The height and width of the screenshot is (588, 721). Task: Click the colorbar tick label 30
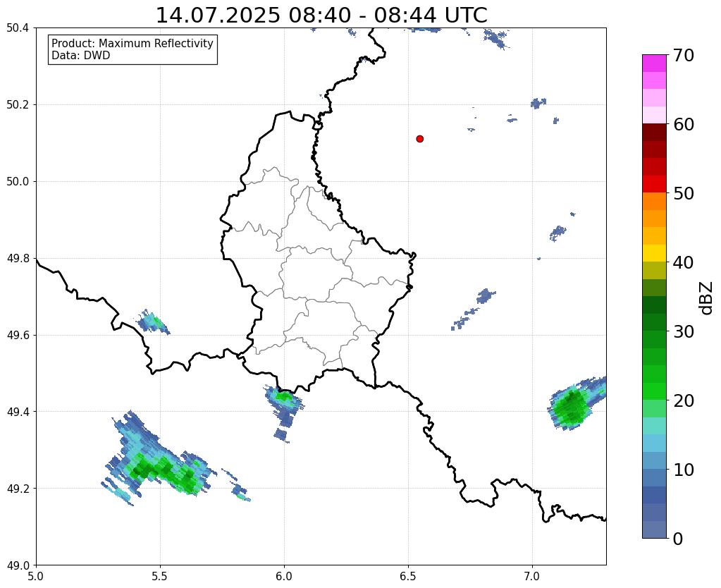(684, 331)
